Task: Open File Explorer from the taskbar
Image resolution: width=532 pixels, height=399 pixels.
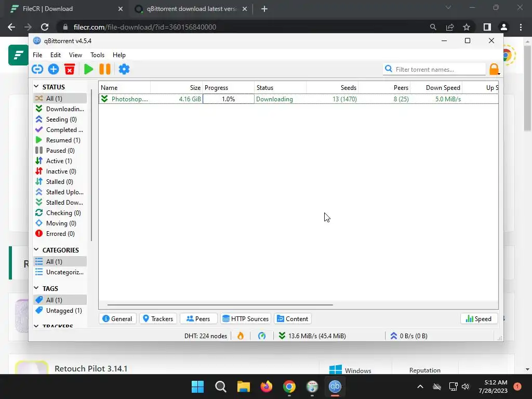Action: (x=243, y=387)
